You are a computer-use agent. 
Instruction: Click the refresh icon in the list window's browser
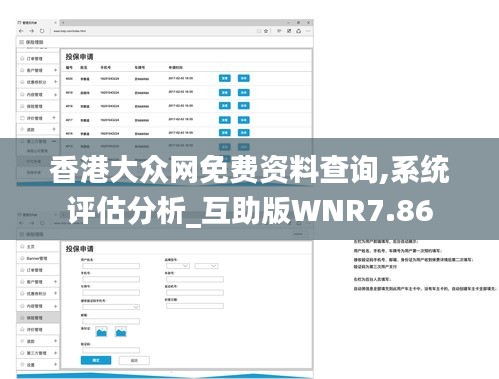[x=42, y=31]
